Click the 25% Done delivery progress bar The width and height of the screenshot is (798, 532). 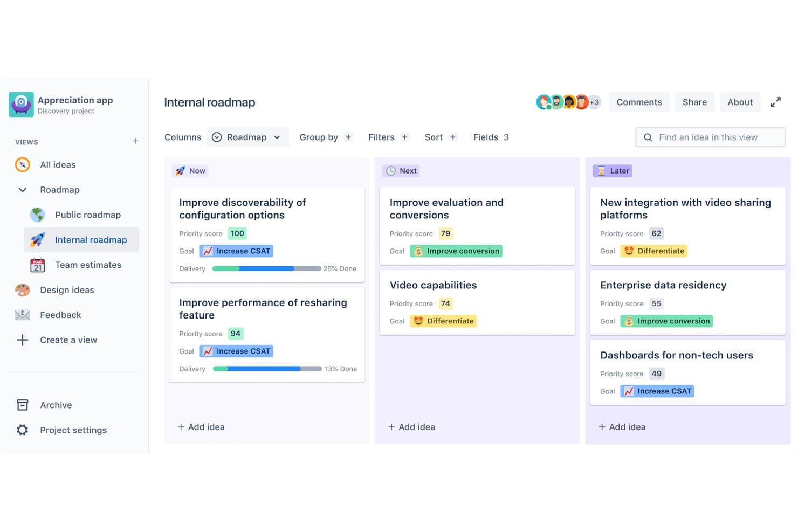click(266, 268)
